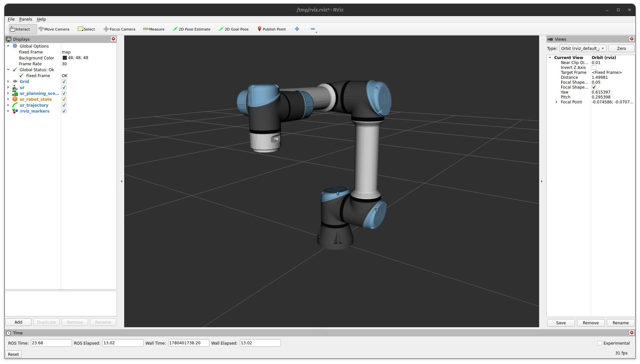Click the ur_robot_state warning icon
The image size is (640, 364).
click(x=15, y=99)
